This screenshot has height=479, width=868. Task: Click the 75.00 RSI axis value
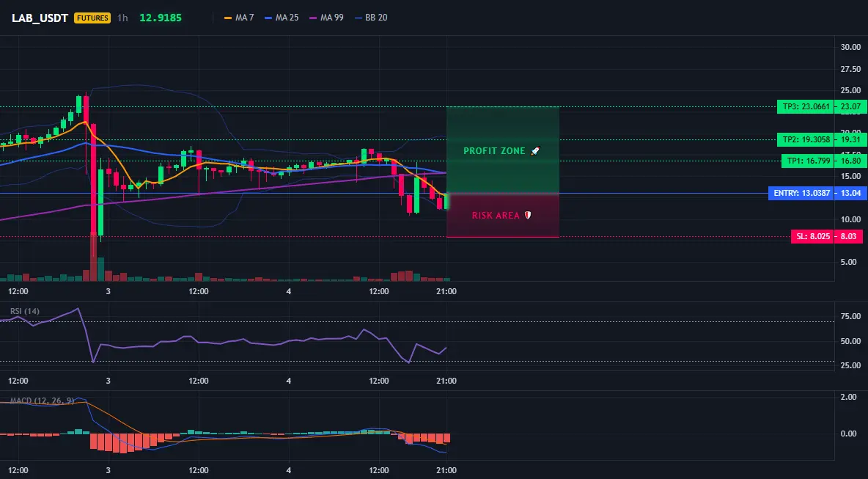click(851, 316)
